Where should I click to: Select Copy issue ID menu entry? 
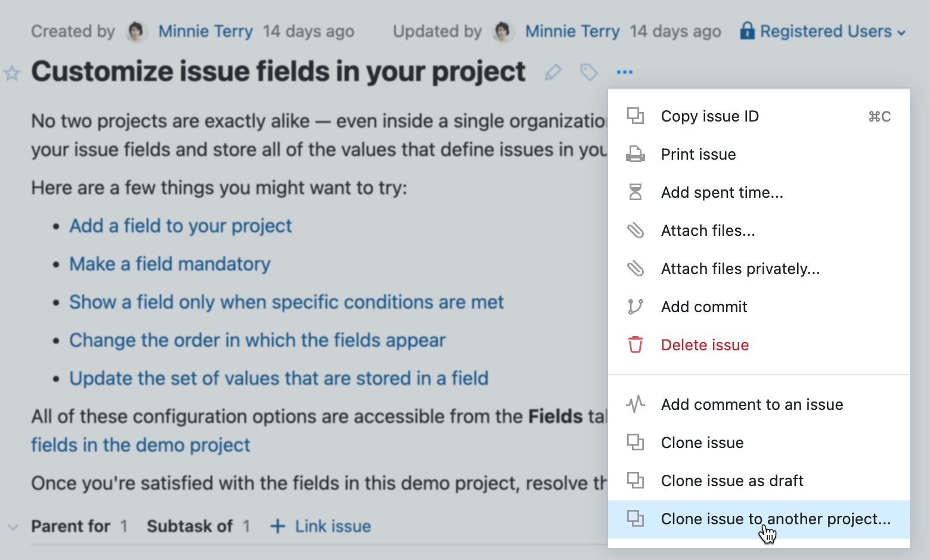coord(709,117)
